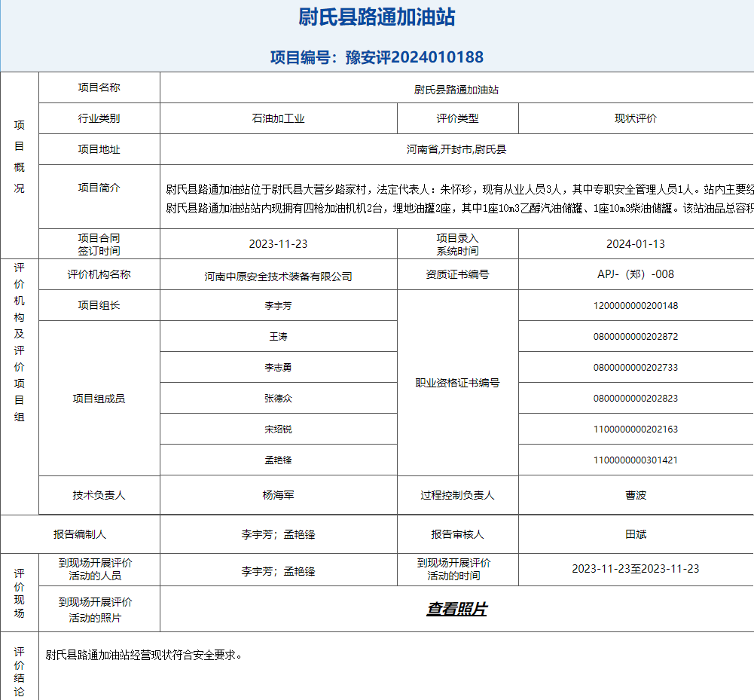Click certificate number 0800000000202823

click(635, 399)
